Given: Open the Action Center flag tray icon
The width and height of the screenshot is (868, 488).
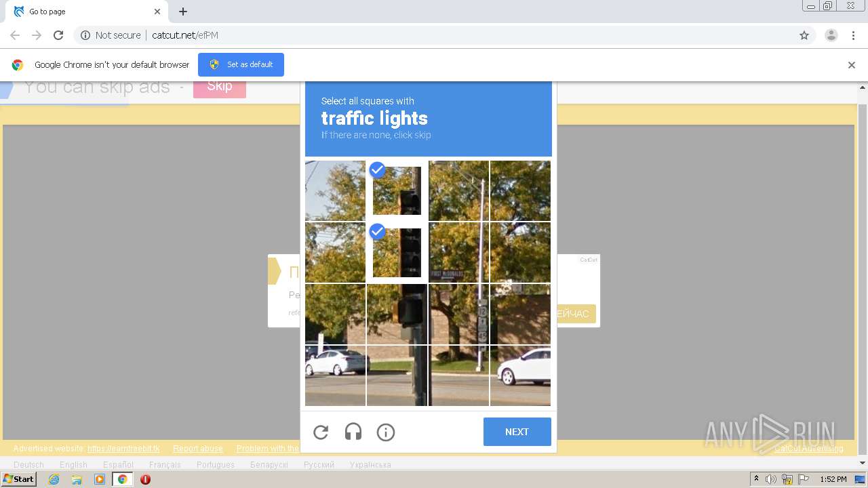Looking at the screenshot, I should [x=804, y=479].
